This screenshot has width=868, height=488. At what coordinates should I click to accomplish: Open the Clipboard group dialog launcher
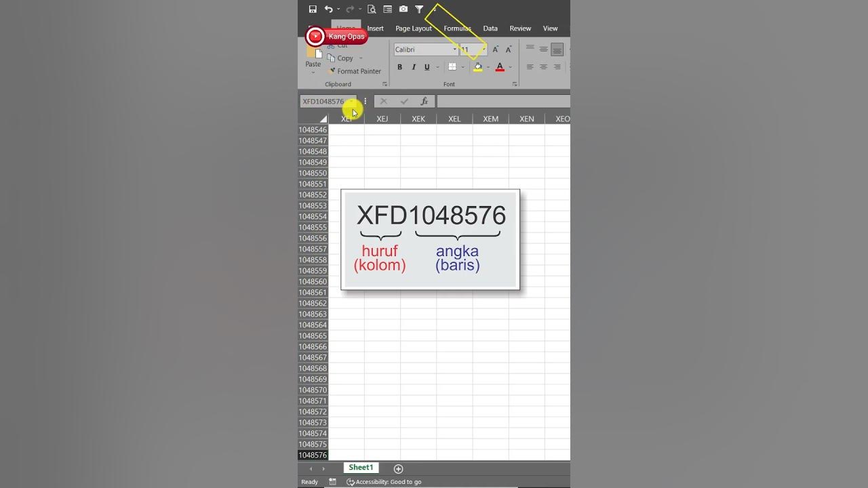[385, 84]
